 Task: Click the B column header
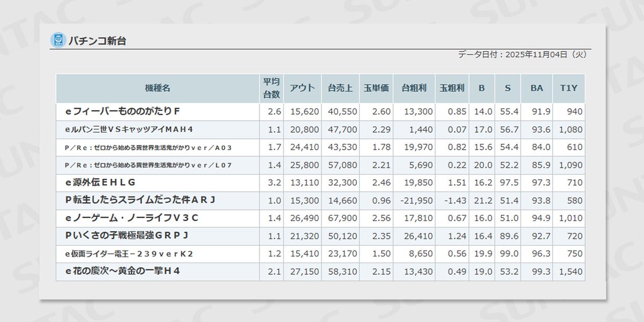481,88
